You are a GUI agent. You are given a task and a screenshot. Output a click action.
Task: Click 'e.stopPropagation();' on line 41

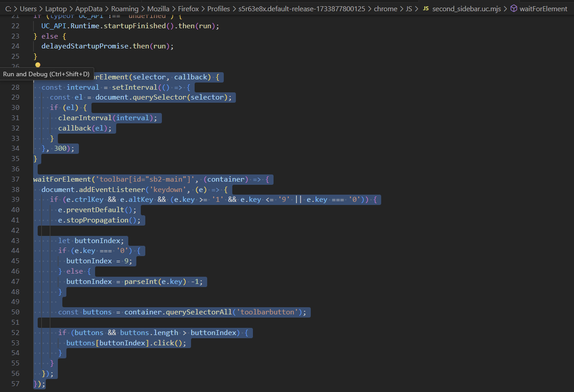(100, 220)
